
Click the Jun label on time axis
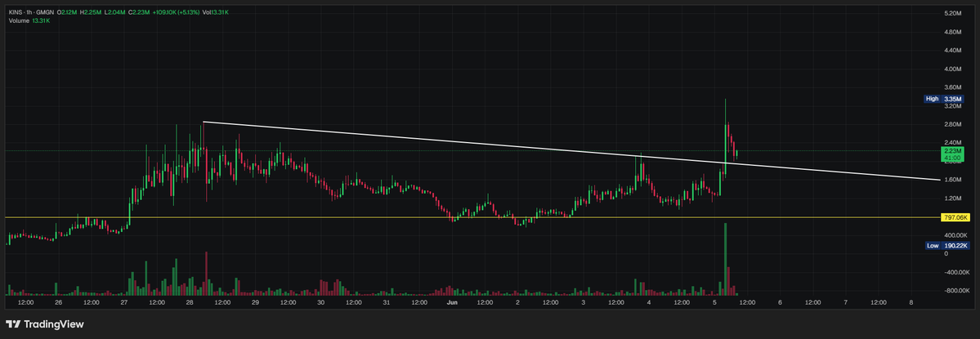[451, 302]
